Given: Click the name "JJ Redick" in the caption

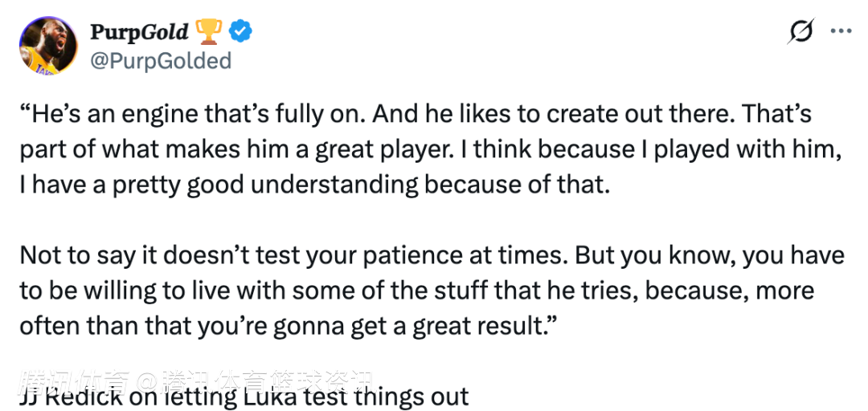Looking at the screenshot, I should [x=72, y=397].
